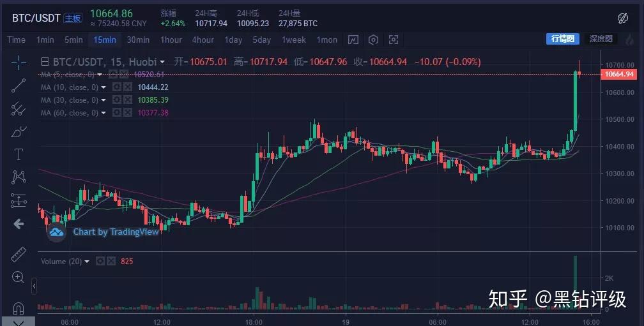The image size is (644, 326).
Task: Click the BTC/USDT pair title
Action: pyautogui.click(x=36, y=18)
